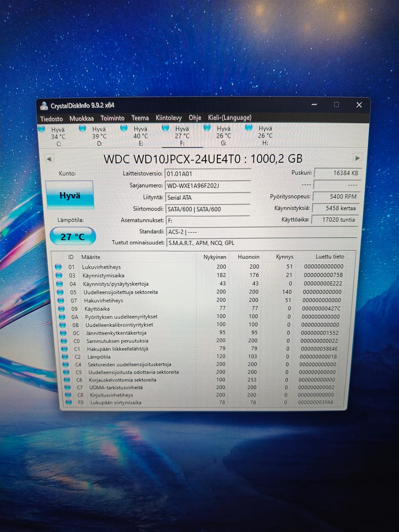Click the Käyttöaika field 17020 tuntia
This screenshot has width=399, height=532.
click(x=334, y=219)
